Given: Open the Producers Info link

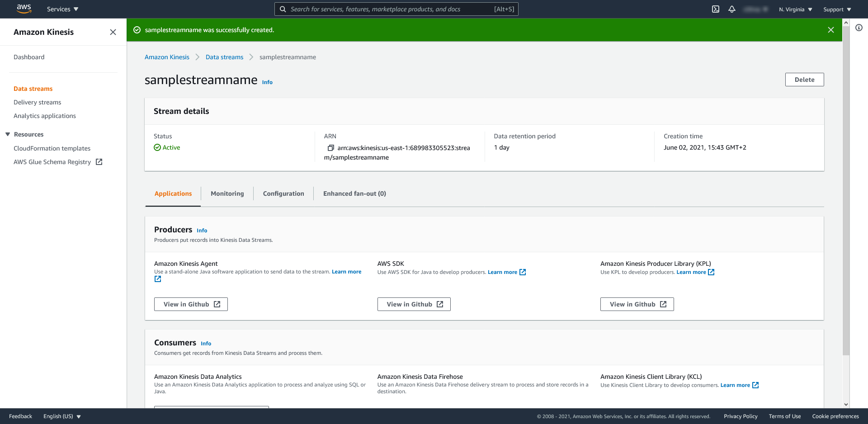Looking at the screenshot, I should (x=202, y=231).
